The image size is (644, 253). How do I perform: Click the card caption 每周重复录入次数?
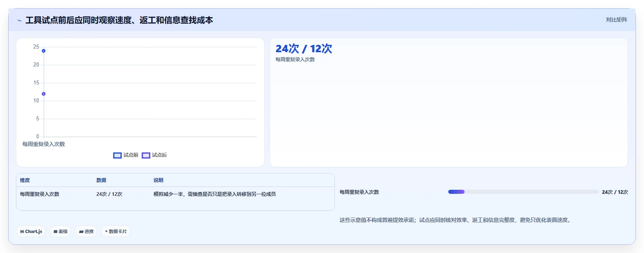tap(295, 60)
